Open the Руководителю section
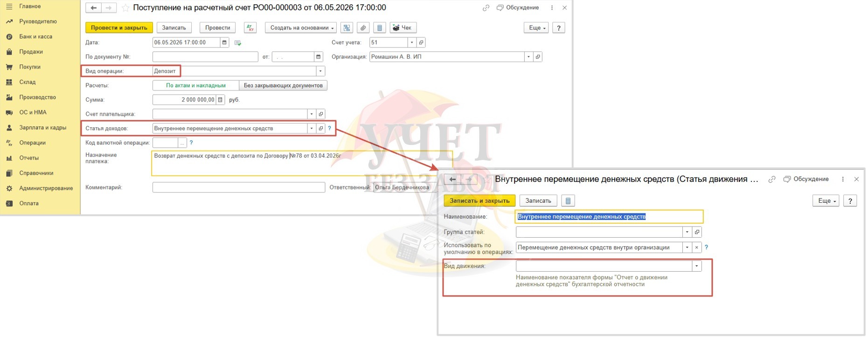This screenshot has width=868, height=337. [x=38, y=21]
